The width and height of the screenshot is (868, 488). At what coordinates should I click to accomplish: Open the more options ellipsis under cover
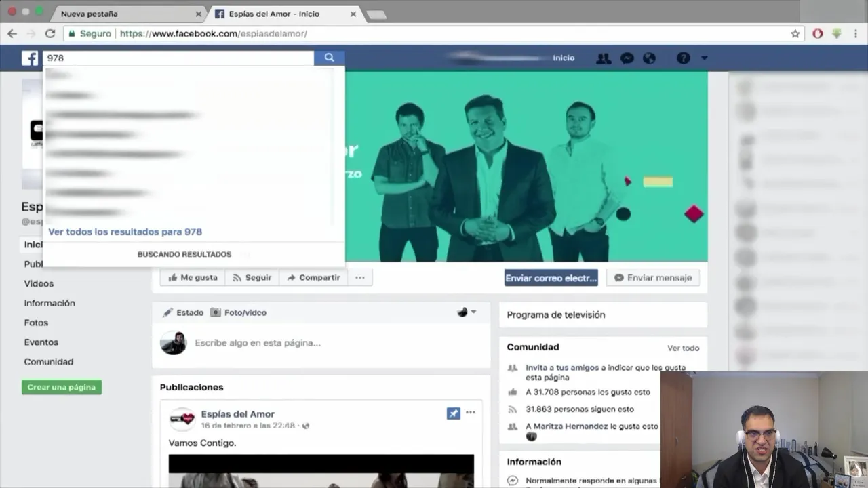[x=360, y=277]
